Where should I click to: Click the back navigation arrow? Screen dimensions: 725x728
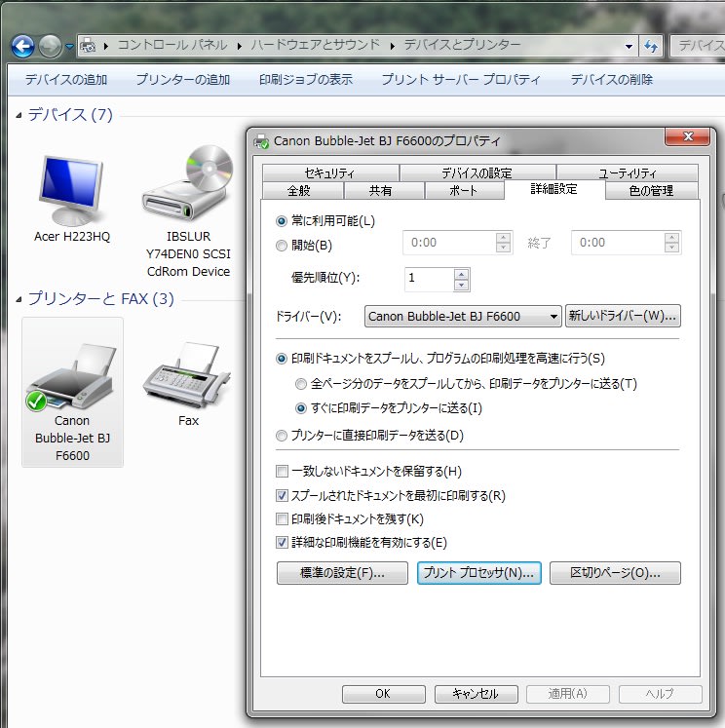[22, 46]
